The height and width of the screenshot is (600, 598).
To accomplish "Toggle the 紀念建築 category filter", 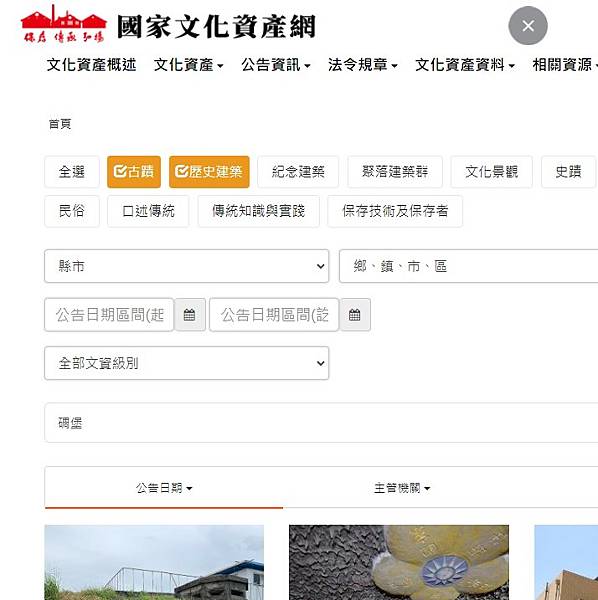I will (298, 172).
